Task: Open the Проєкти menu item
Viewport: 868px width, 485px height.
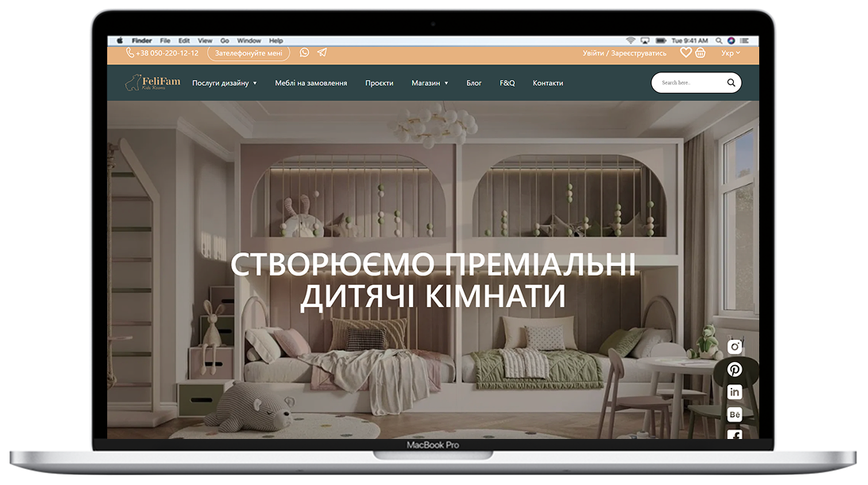Action: click(x=379, y=83)
